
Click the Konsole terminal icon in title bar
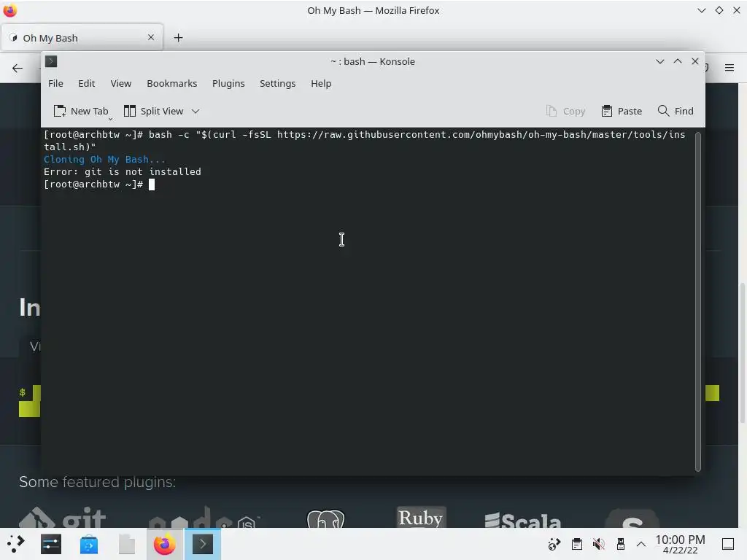[x=51, y=61]
